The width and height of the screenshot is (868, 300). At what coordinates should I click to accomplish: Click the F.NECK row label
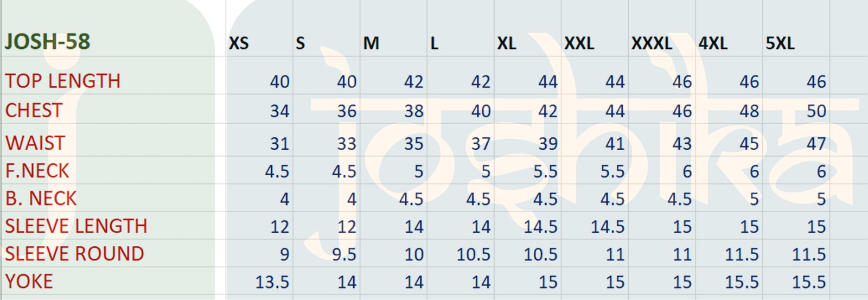[37, 171]
